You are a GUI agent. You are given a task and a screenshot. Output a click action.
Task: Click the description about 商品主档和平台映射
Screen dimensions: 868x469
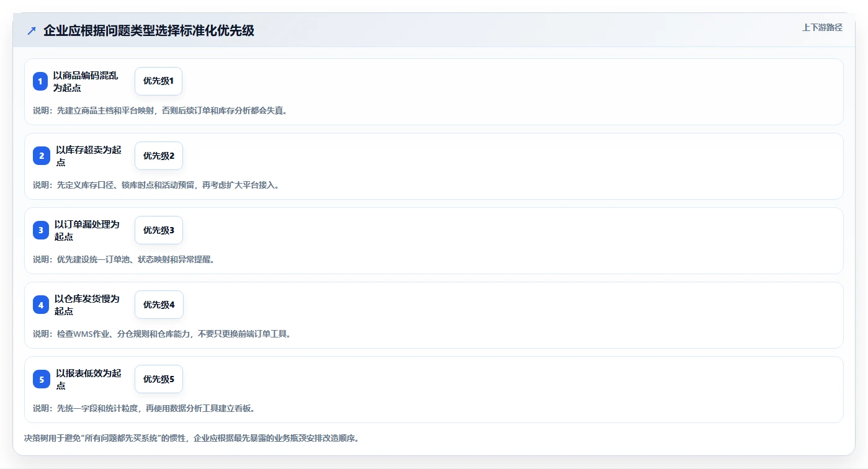(160, 110)
